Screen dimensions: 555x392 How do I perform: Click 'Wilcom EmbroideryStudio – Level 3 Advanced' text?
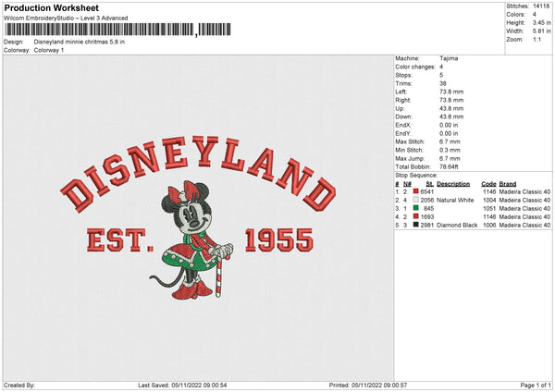(x=66, y=18)
